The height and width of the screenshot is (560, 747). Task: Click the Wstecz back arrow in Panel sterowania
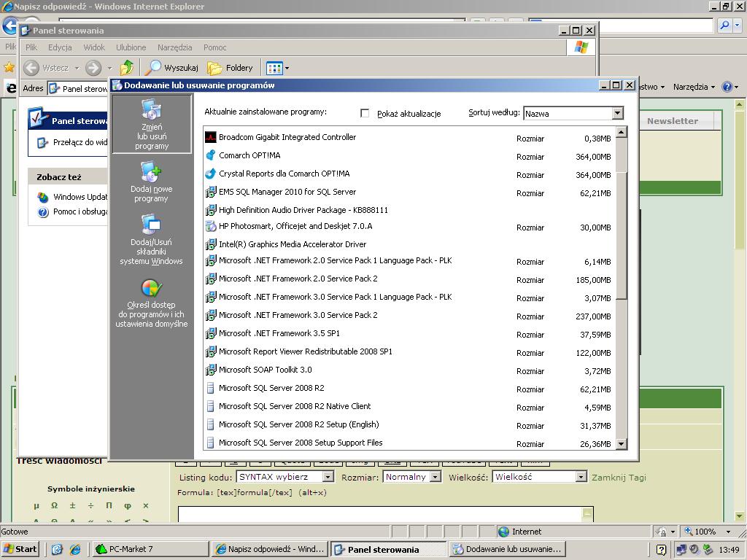click(x=31, y=68)
